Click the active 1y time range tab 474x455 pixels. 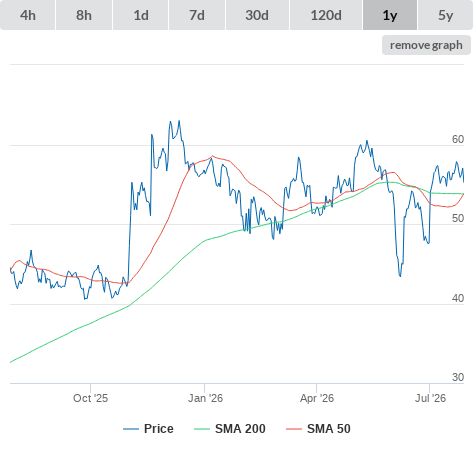pyautogui.click(x=390, y=15)
